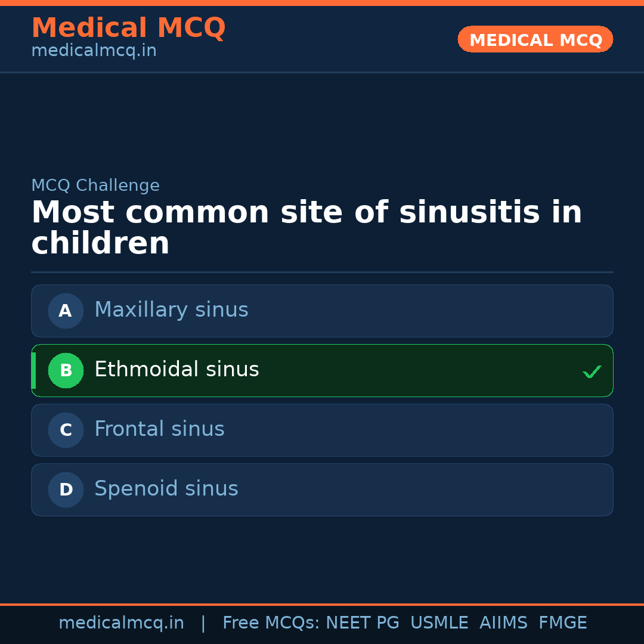Pick the Frontal sinus answer
The width and height of the screenshot is (644, 644).
(x=159, y=429)
